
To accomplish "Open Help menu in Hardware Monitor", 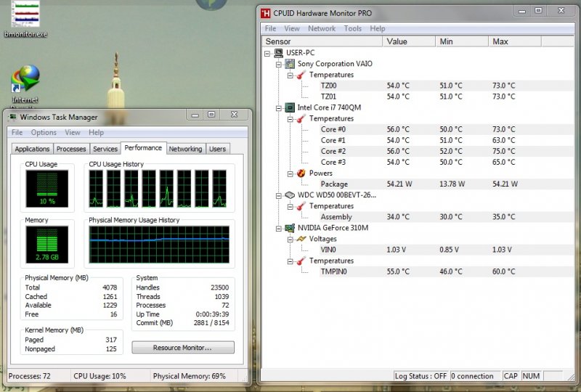I will pyautogui.click(x=377, y=28).
